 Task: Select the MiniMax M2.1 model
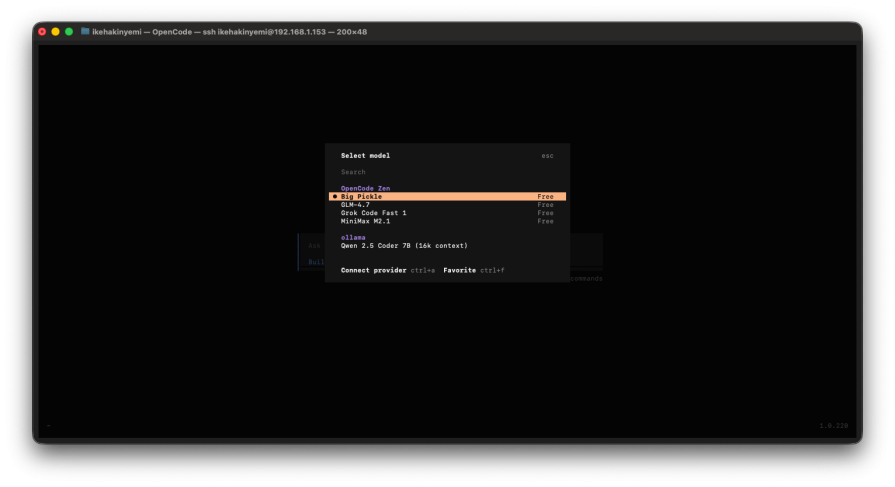[447, 221]
